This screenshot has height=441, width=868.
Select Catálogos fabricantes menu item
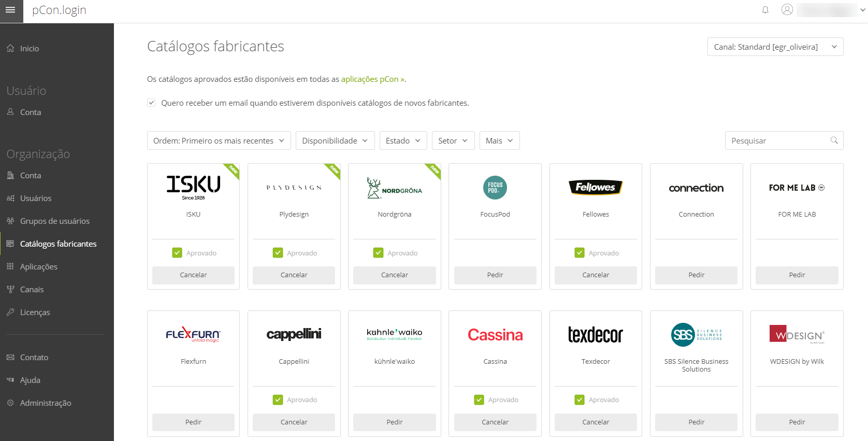pos(59,244)
